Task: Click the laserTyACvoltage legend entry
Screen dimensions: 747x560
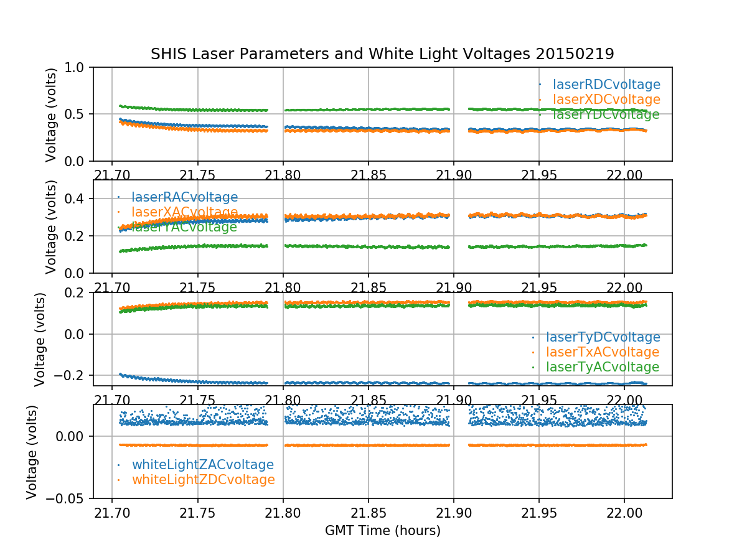Action: click(603, 367)
